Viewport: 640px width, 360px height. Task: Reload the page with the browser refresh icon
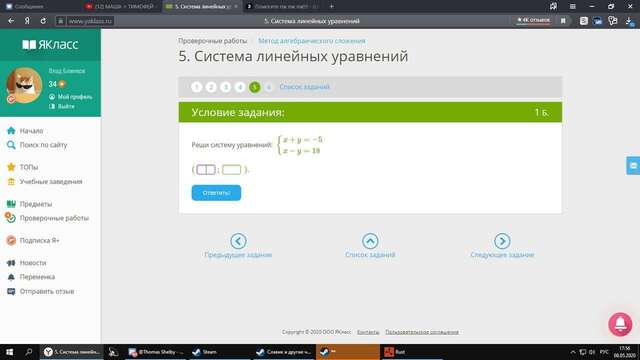point(43,21)
